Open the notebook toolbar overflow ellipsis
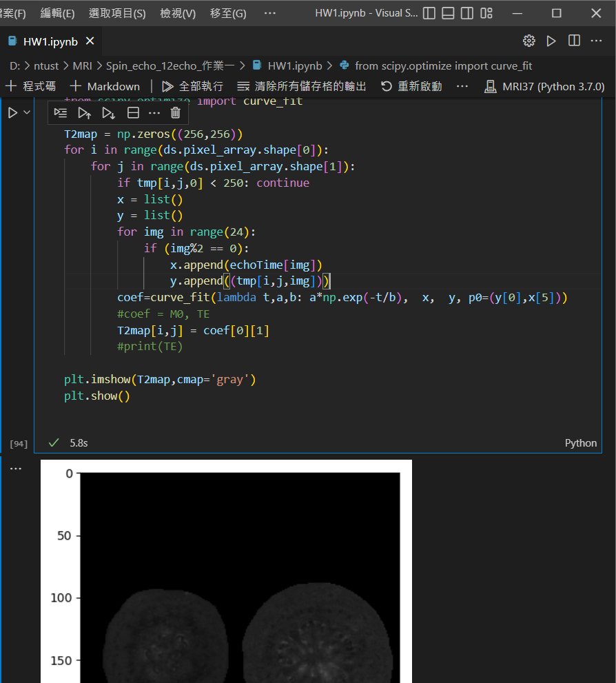The height and width of the screenshot is (683, 616). [x=461, y=85]
